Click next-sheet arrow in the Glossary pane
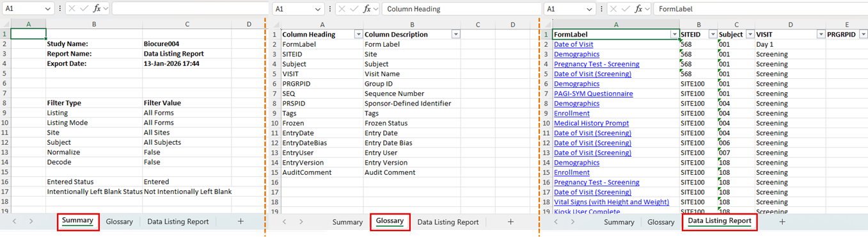 click(x=301, y=222)
